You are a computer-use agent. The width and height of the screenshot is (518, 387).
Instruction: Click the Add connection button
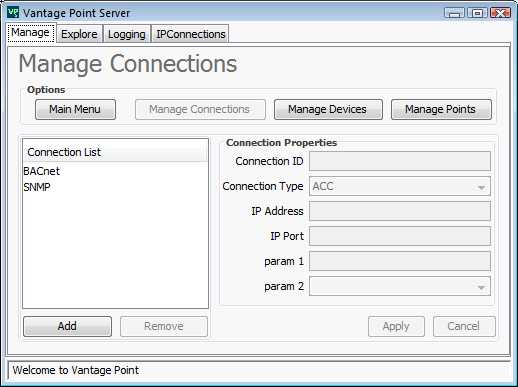67,326
